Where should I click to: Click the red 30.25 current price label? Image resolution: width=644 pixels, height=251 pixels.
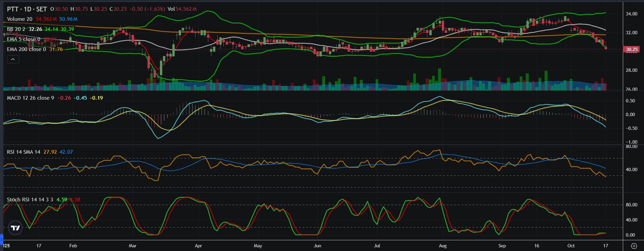(631, 49)
